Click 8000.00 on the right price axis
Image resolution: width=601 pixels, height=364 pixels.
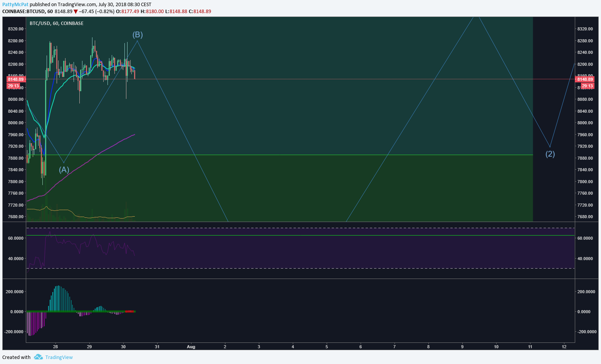click(x=585, y=123)
